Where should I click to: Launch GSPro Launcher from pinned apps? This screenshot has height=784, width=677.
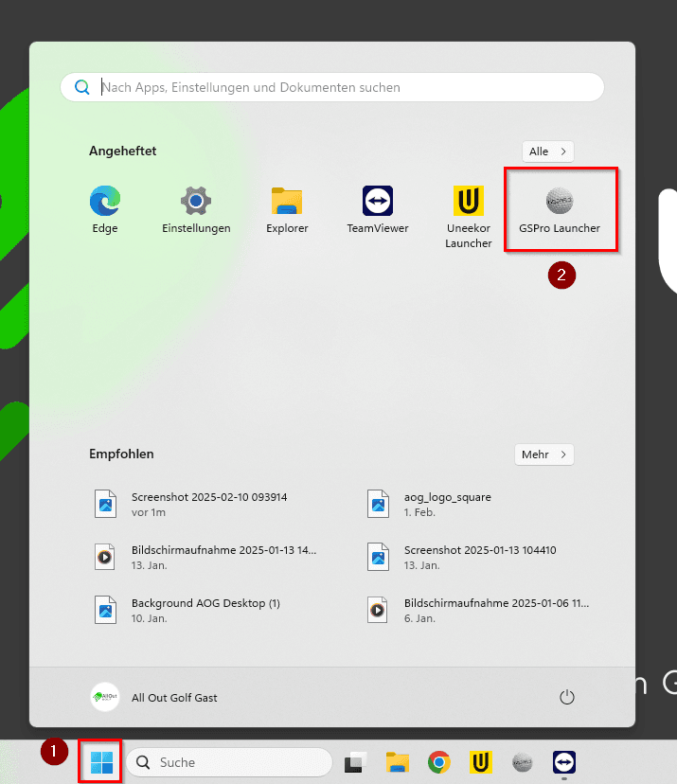(x=560, y=210)
